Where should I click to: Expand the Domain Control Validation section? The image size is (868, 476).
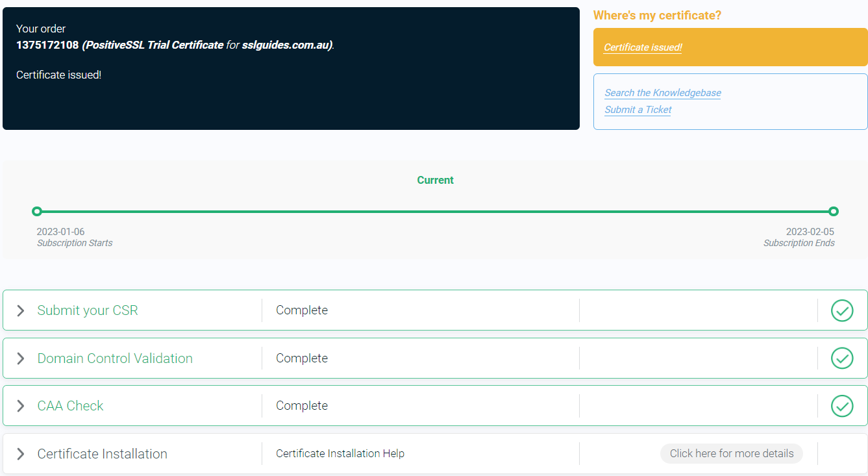(x=20, y=358)
